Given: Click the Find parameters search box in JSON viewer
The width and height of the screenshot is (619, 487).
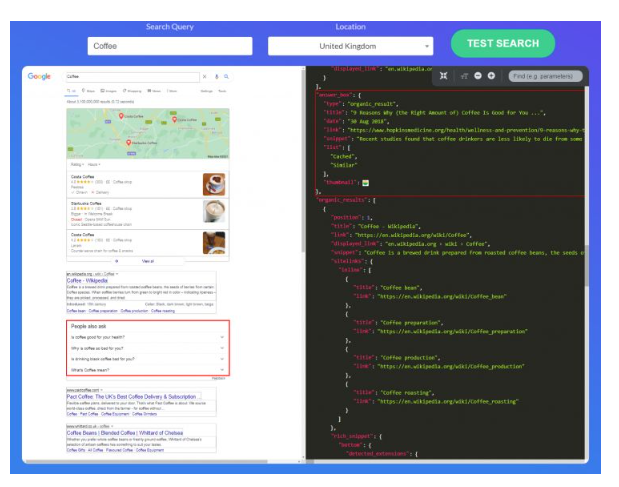Looking at the screenshot, I should (x=543, y=75).
